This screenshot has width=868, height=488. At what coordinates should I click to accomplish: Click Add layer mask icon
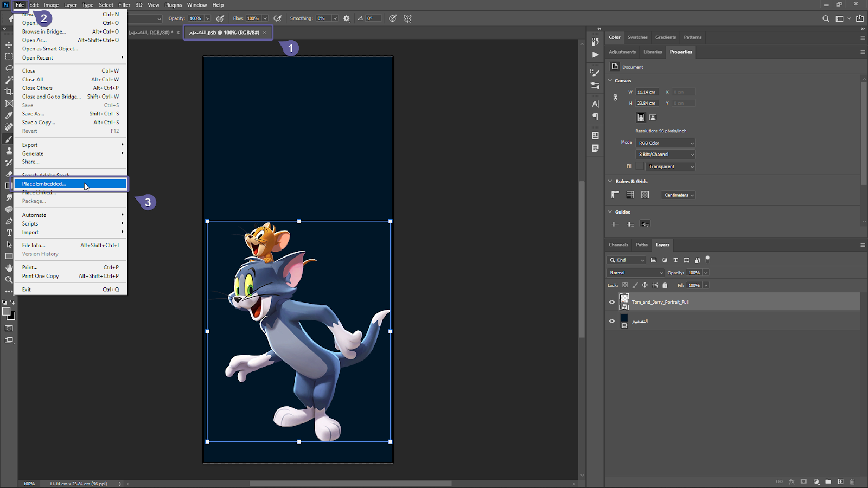click(803, 481)
